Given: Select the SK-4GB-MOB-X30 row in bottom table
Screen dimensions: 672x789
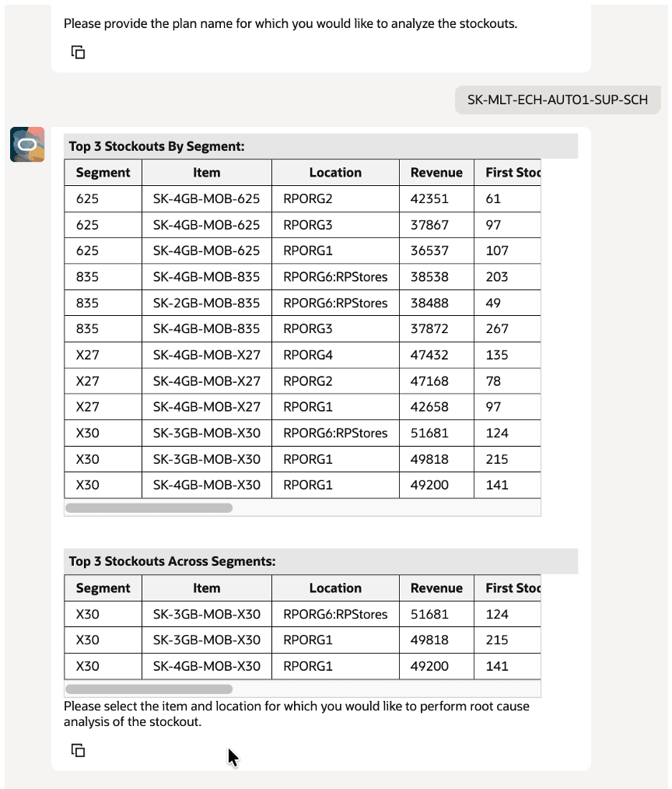Looking at the screenshot, I should [x=206, y=666].
